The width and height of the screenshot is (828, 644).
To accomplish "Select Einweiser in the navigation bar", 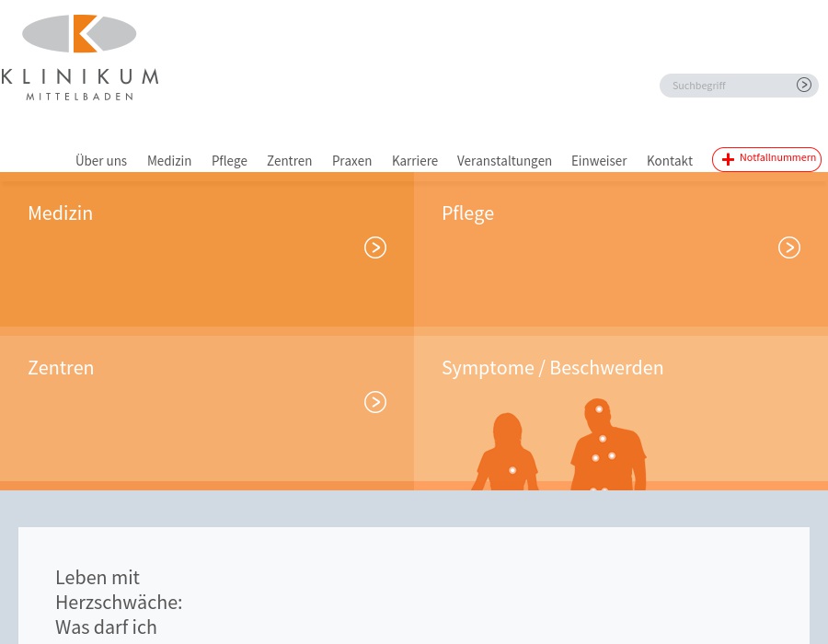I will 599,161.
